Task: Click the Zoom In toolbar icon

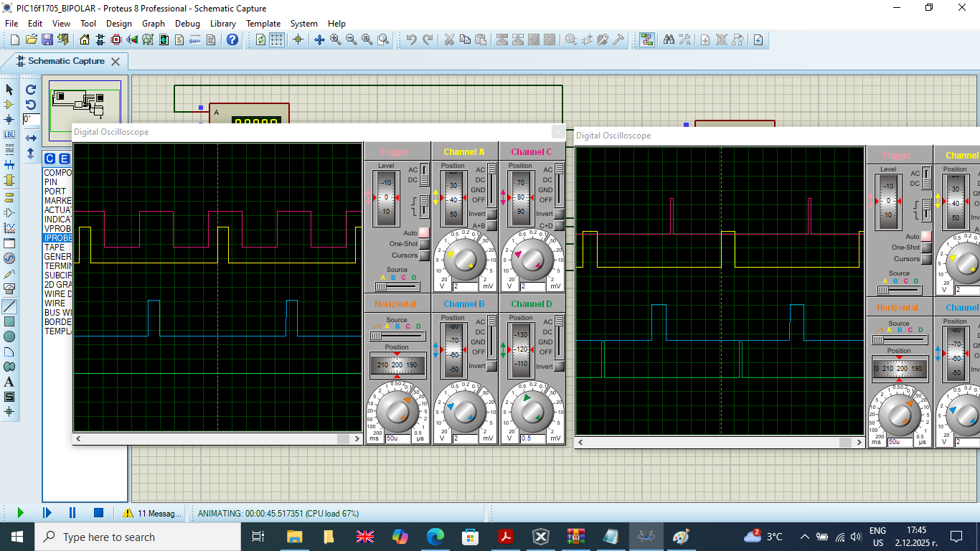Action: tap(334, 38)
